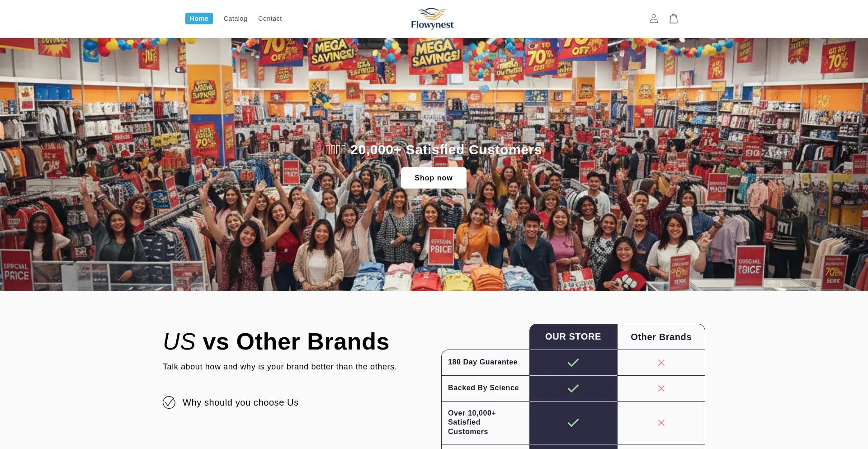
Task: Click the 20,000+ Satisfied Customers banner heading
Action: pos(434,150)
